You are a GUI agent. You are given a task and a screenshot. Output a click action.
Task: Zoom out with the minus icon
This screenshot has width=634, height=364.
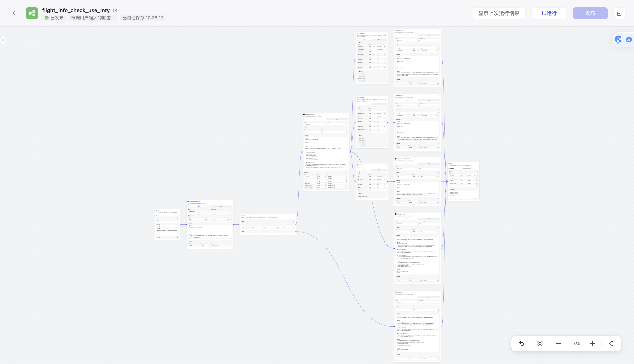(558, 343)
